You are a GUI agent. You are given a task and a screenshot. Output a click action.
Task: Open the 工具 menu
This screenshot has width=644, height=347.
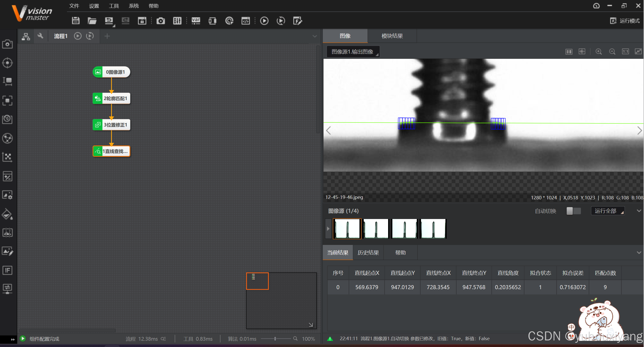[x=114, y=6]
